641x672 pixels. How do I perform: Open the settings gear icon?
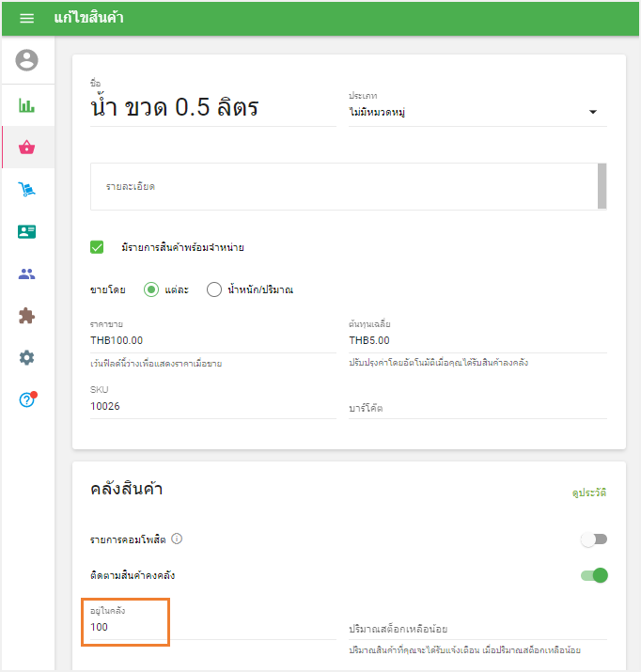(x=27, y=357)
